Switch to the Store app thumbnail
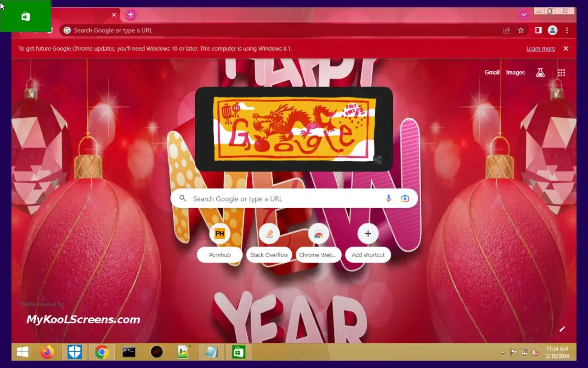The width and height of the screenshot is (588, 368). pos(26,16)
